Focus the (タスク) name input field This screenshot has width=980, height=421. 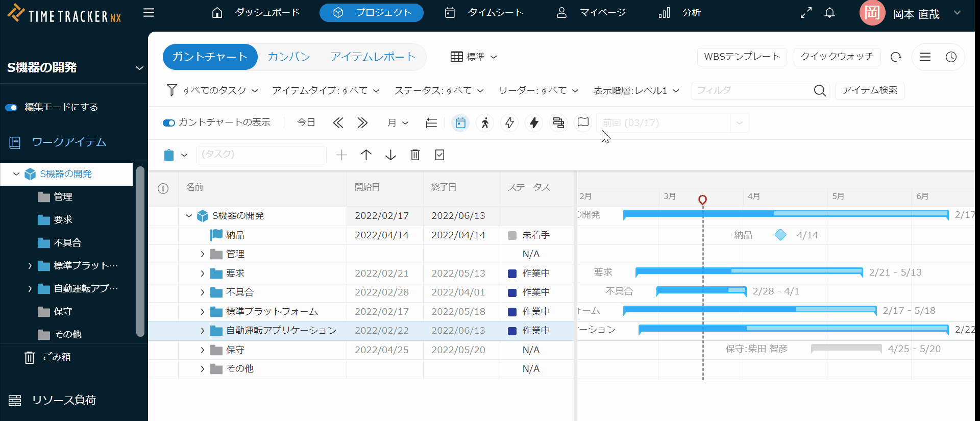pos(261,155)
